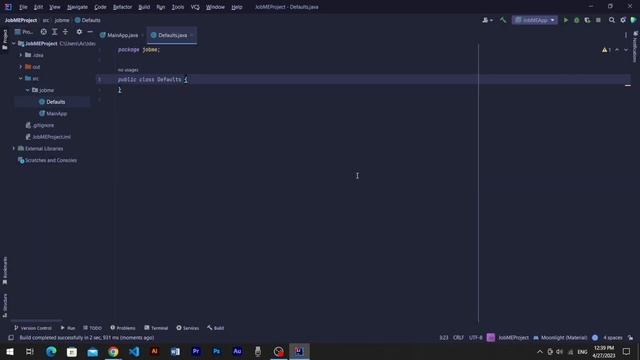Open the account/user icon dropdown
The height and width of the screenshot is (360, 640).
(487, 20)
